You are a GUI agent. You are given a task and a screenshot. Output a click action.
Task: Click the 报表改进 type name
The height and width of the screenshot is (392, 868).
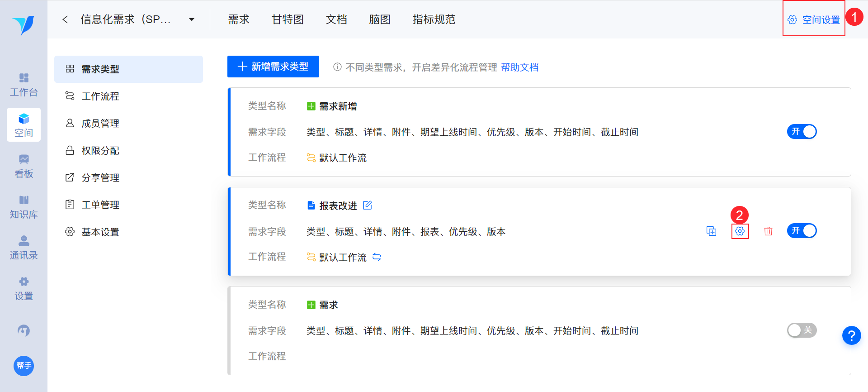click(x=338, y=206)
